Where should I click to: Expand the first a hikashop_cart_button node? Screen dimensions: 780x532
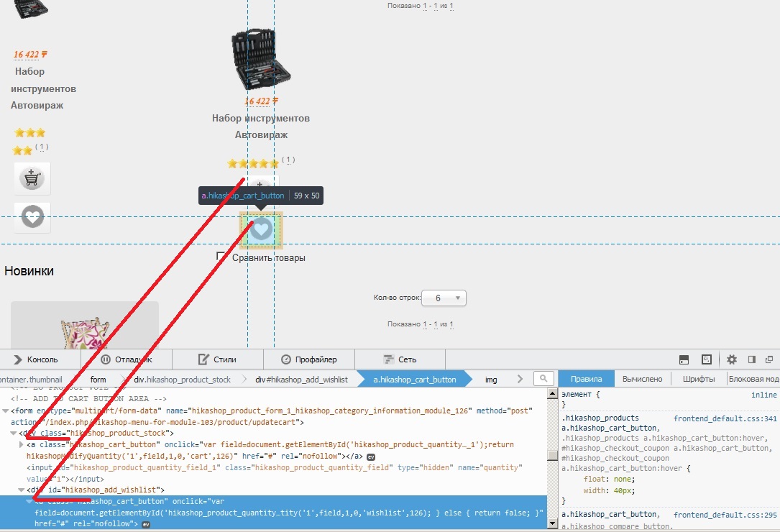[x=22, y=444]
